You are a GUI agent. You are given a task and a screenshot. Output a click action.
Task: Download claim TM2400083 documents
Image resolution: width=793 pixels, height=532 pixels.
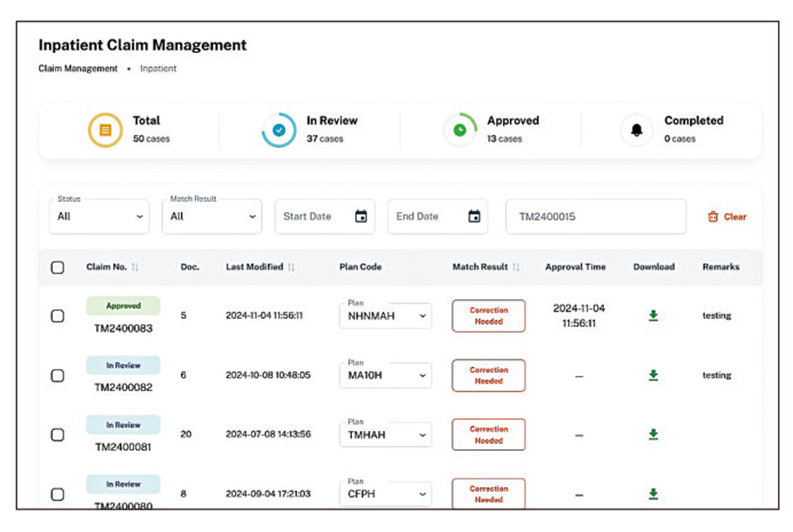(653, 315)
